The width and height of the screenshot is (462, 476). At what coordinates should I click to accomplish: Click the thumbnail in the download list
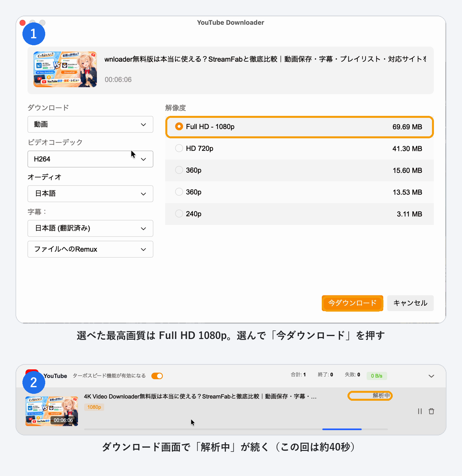(52, 411)
